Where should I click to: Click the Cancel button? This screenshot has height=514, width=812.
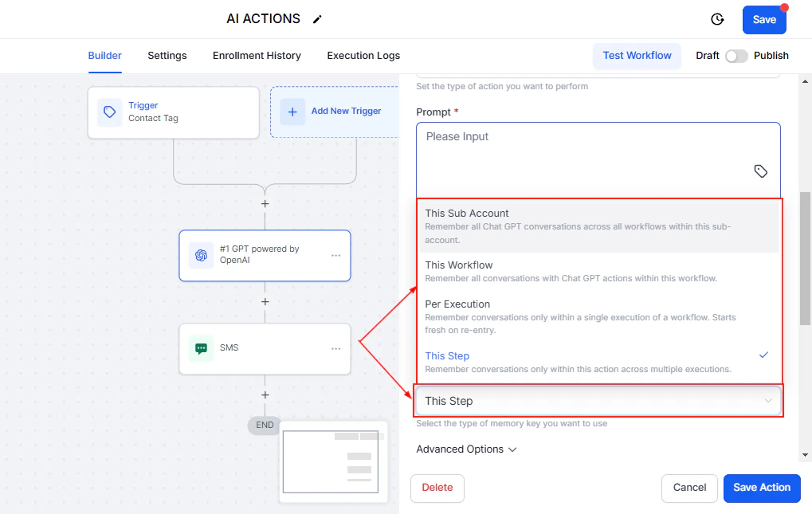(689, 488)
